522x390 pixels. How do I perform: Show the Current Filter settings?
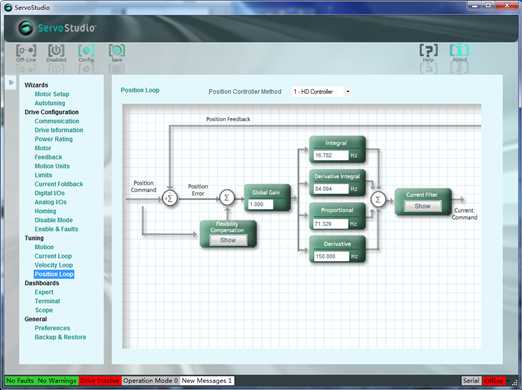coord(422,206)
